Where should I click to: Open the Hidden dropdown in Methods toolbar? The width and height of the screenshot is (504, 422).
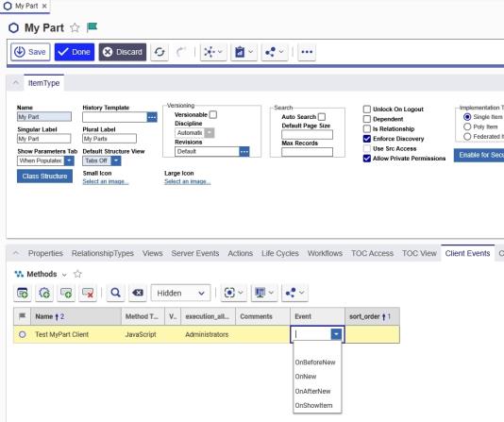tap(180, 293)
